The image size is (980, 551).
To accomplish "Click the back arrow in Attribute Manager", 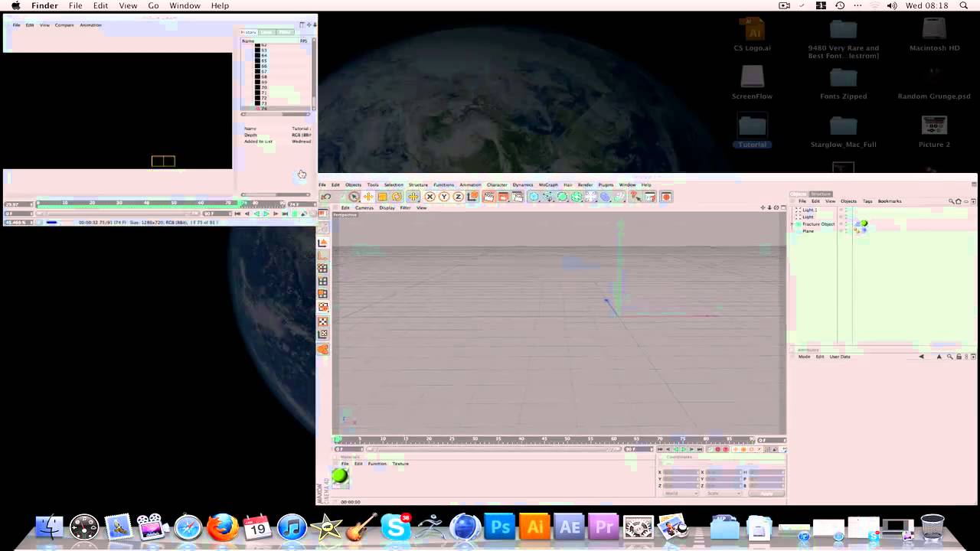I will 921,357.
